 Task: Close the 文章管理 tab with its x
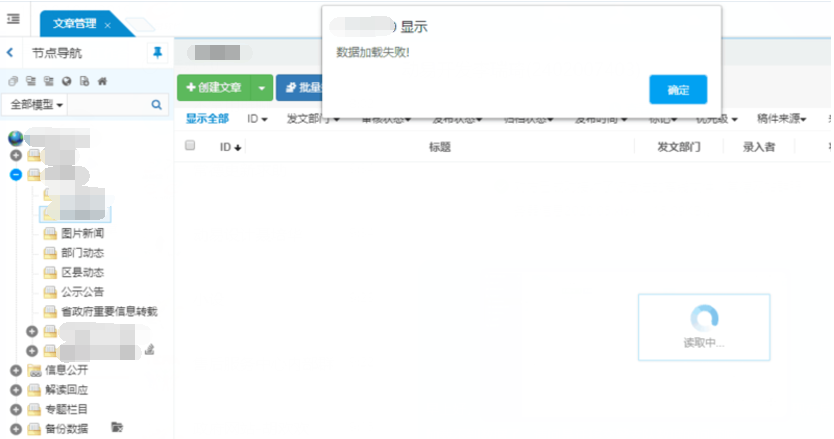click(108, 25)
